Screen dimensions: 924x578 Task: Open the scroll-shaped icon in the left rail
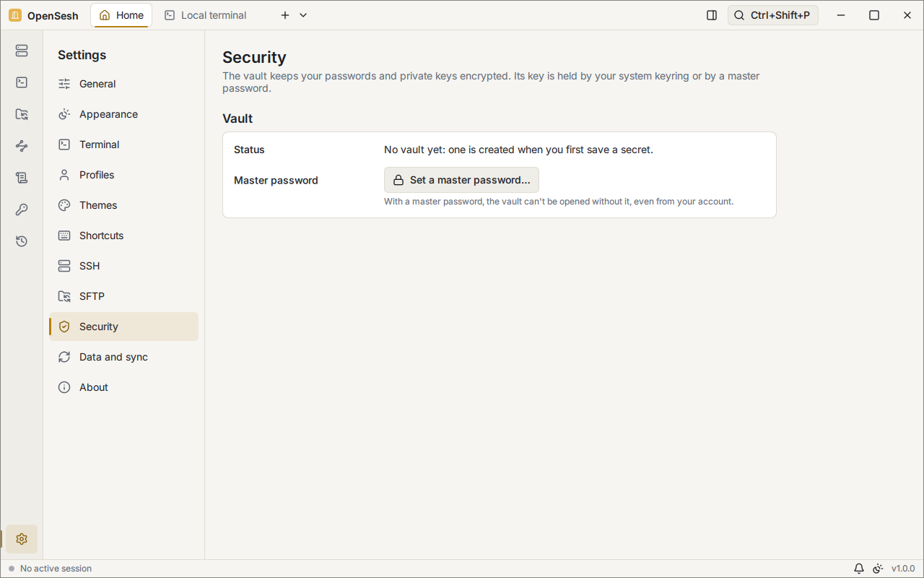22,178
